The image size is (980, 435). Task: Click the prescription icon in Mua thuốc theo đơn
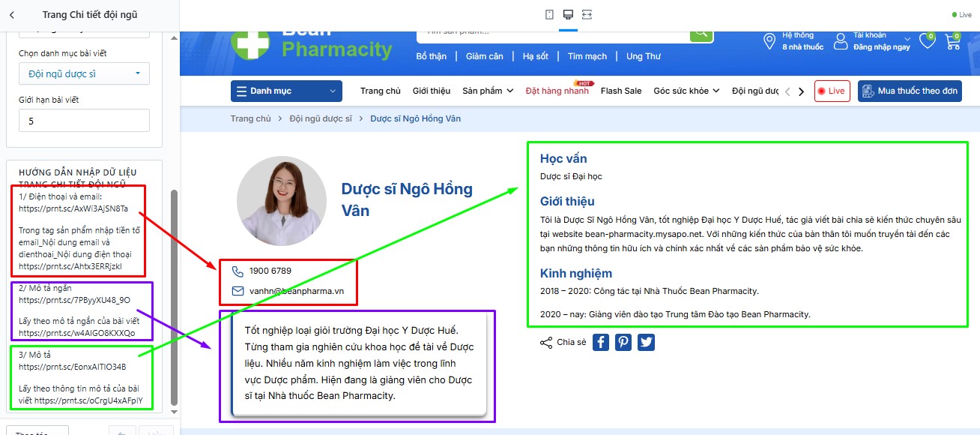tap(868, 91)
